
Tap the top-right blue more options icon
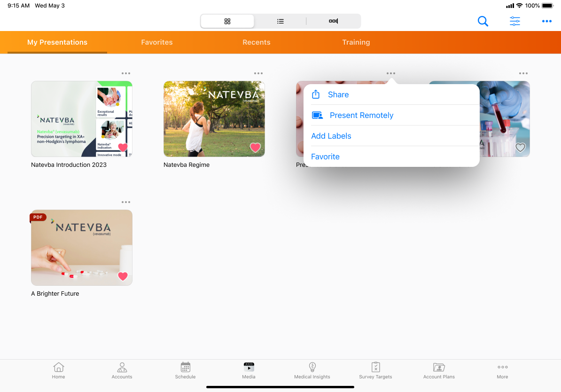coord(546,21)
